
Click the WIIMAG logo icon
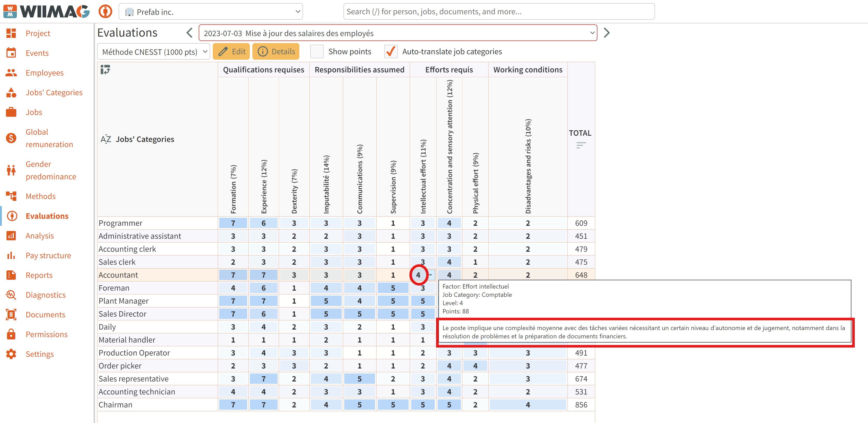pyautogui.click(x=10, y=11)
